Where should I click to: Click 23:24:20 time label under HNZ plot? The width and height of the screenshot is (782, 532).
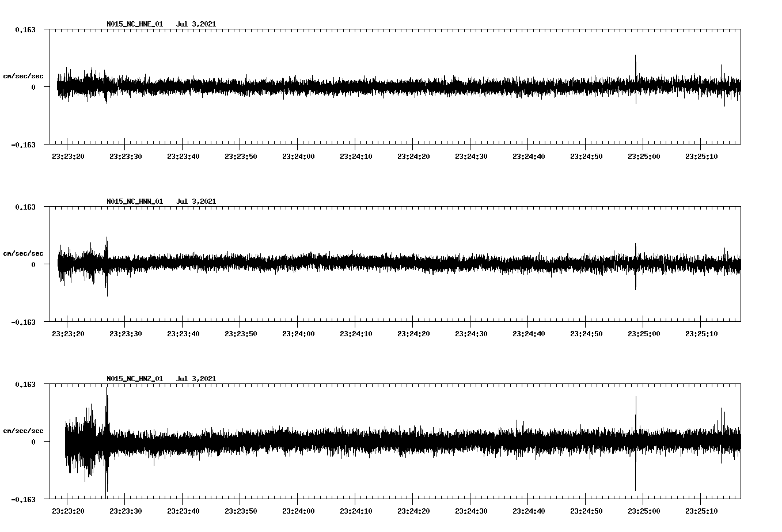click(x=413, y=511)
